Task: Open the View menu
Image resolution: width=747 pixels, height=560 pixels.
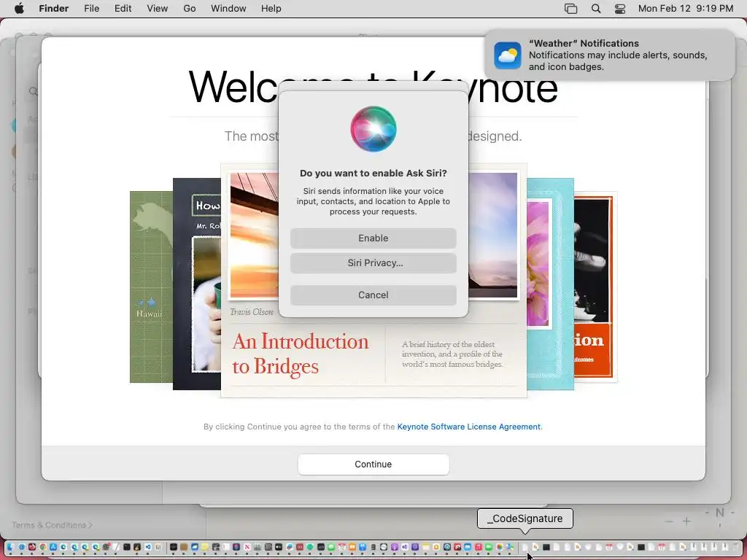Action: pyautogui.click(x=158, y=9)
